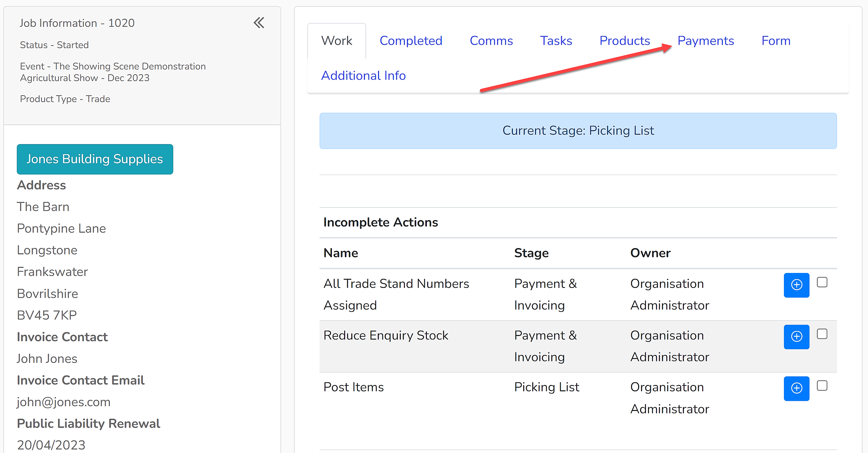Tick checkbox for All Trade Stand Numbers Assigned
The image size is (868, 453).
tap(822, 282)
